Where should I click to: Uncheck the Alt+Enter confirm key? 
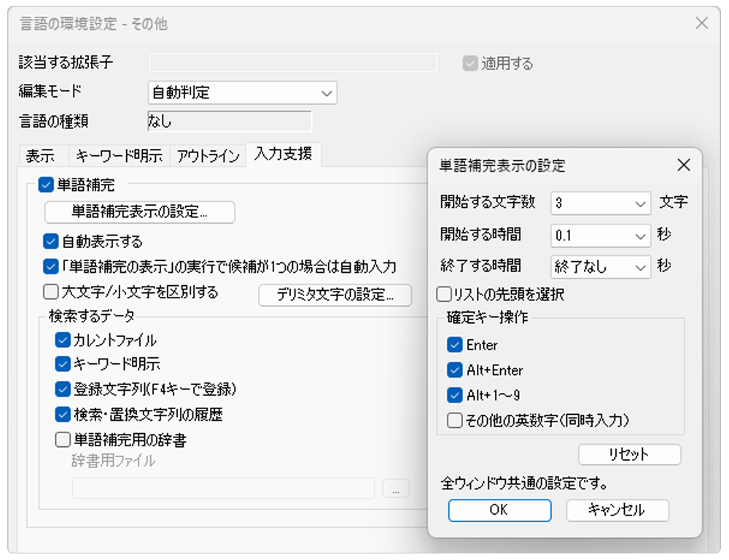tap(456, 370)
